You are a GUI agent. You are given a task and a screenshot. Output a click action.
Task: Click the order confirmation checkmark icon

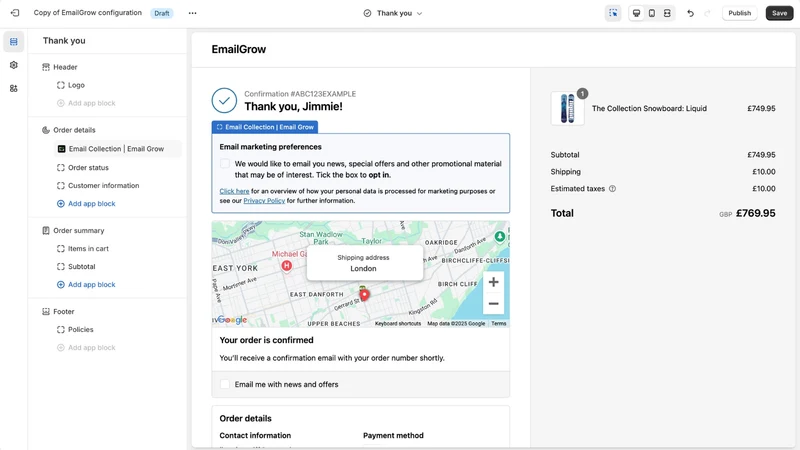point(224,101)
